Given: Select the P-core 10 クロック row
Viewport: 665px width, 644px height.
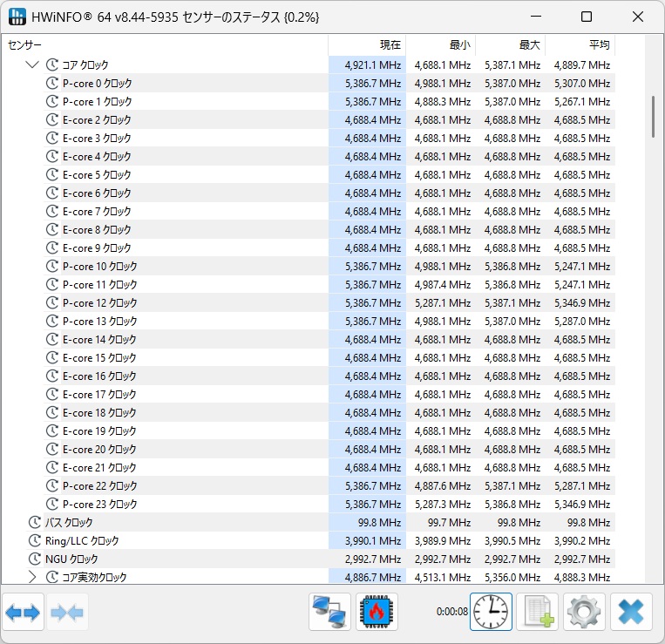Looking at the screenshot, I should click(x=329, y=266).
